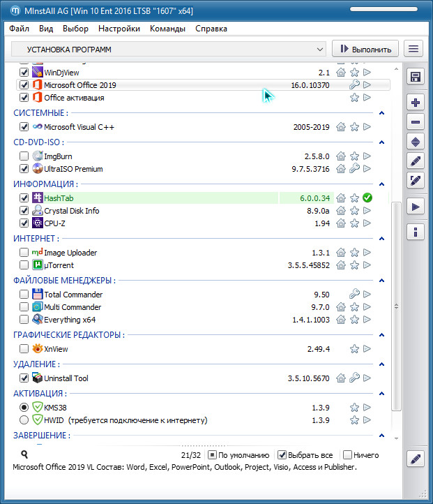Click the home icon for ImgBurn
Image resolution: width=433 pixels, height=504 pixels.
(341, 156)
